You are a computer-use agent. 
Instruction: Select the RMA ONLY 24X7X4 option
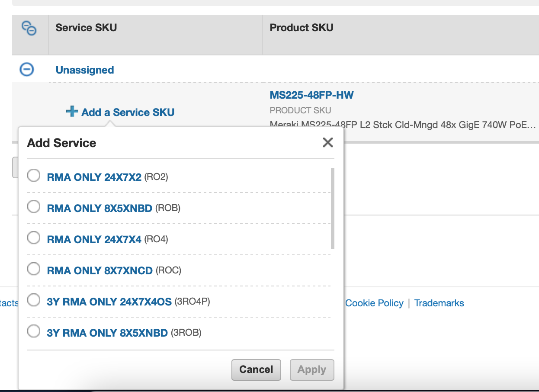(x=33, y=238)
